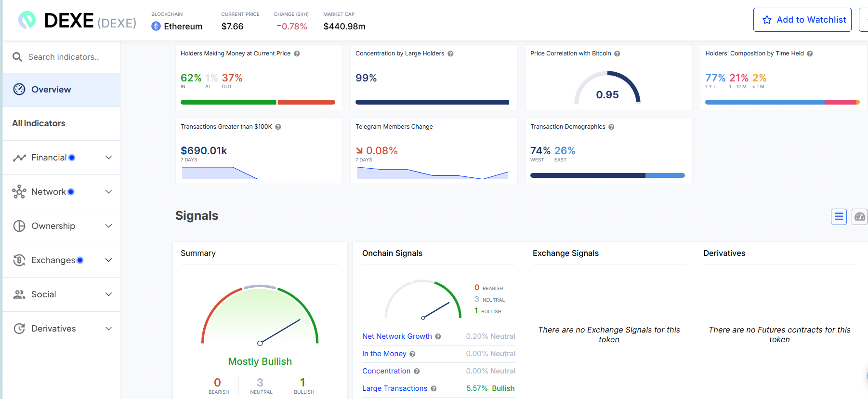The width and height of the screenshot is (868, 399).
Task: Switch signals to gauge view icon
Action: (860, 217)
